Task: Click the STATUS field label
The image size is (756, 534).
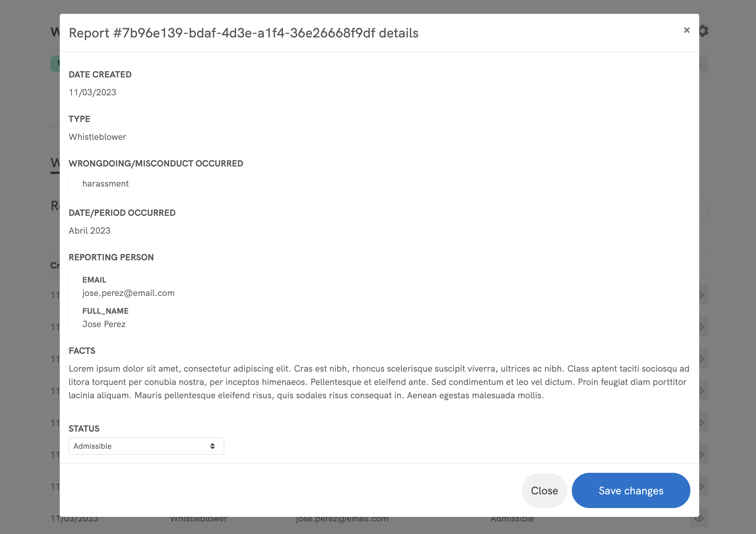Action: 84,429
